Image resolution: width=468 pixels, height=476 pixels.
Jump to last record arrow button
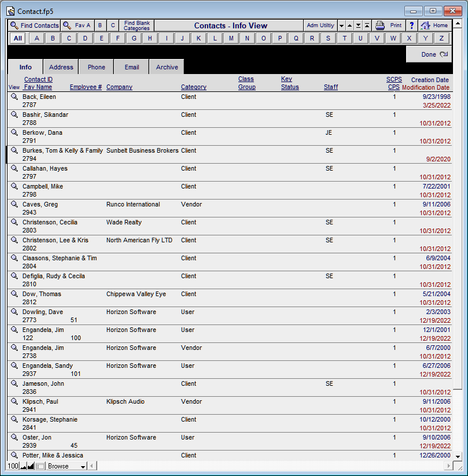click(358, 25)
